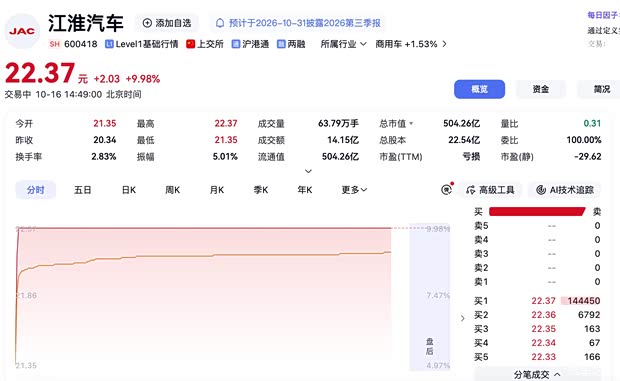The height and width of the screenshot is (381, 620).
Task: Click the red buy/sell ratio bar
Action: tap(537, 211)
